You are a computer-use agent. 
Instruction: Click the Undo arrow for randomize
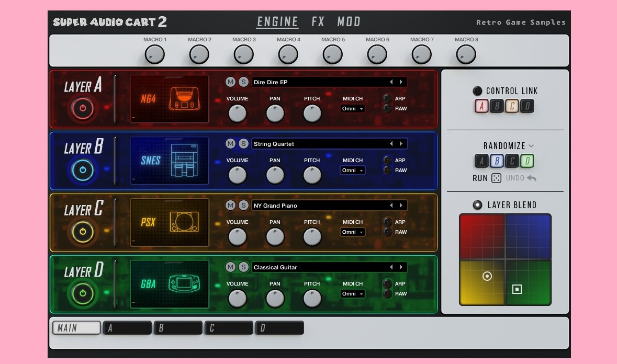(x=531, y=178)
